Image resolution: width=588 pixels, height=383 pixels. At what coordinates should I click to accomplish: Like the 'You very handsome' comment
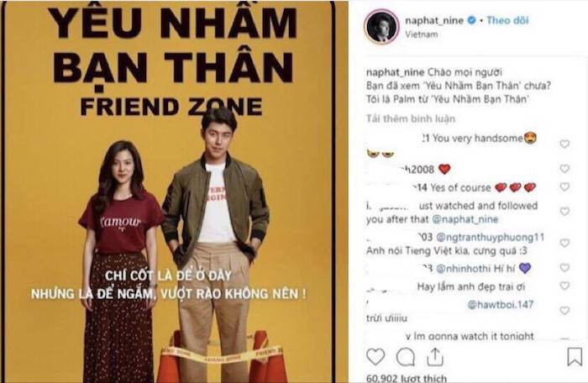564,144
